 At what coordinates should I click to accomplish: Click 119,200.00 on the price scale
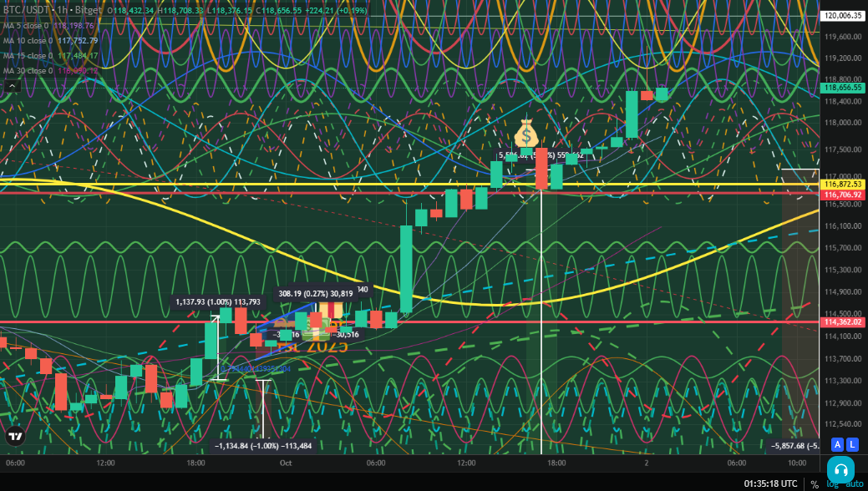(843, 58)
